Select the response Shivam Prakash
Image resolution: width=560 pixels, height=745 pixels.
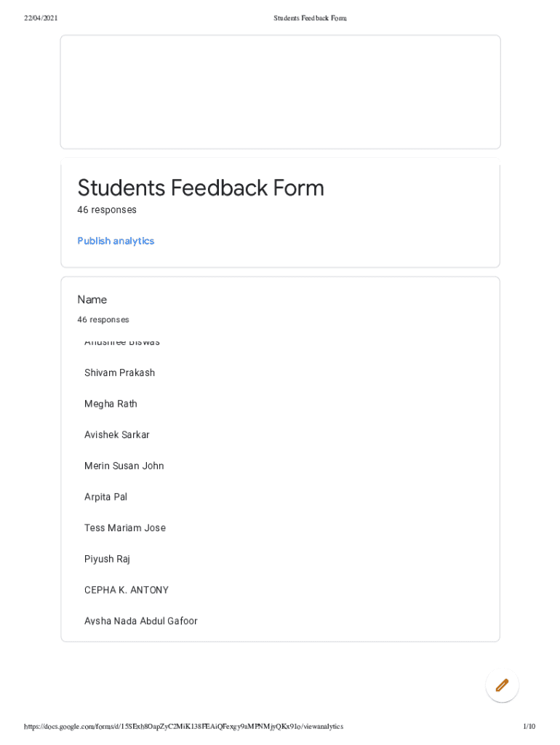tap(119, 372)
